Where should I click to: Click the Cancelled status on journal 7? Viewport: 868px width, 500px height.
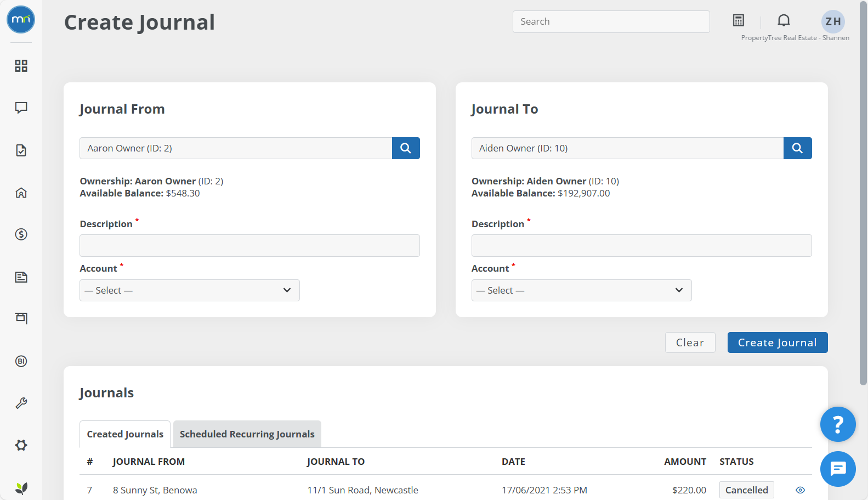click(x=747, y=490)
